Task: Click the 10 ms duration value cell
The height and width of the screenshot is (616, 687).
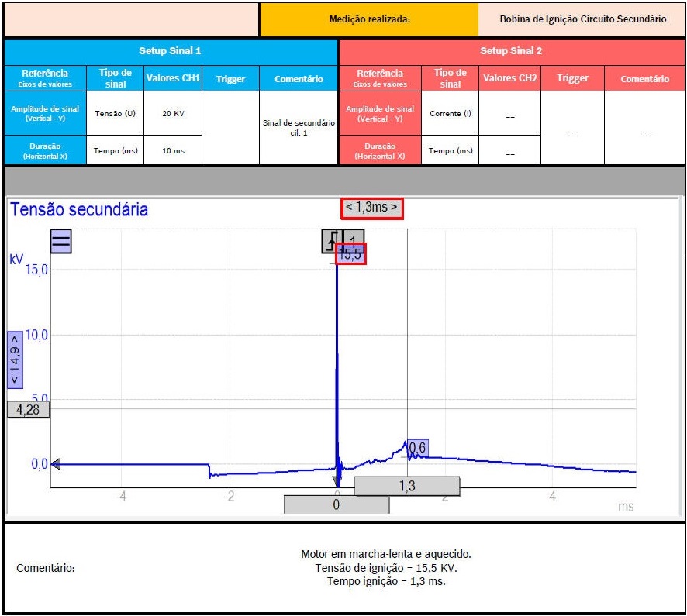Action: coord(173,150)
